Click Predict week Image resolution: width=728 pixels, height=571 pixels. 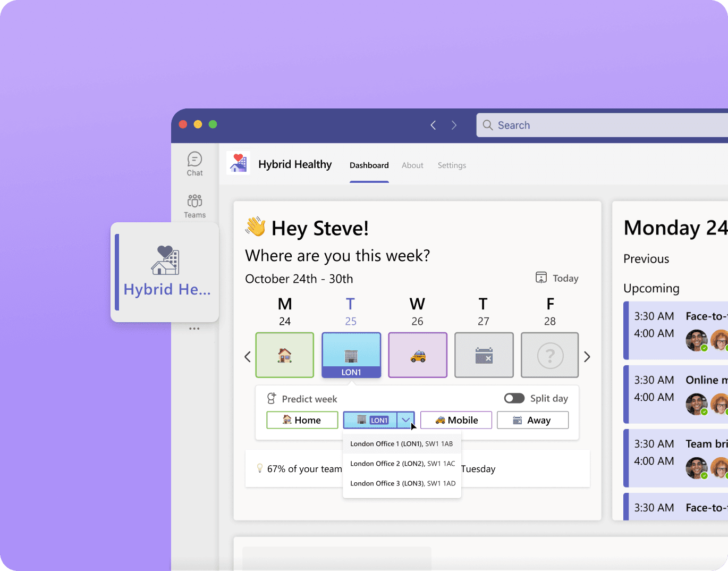click(302, 399)
